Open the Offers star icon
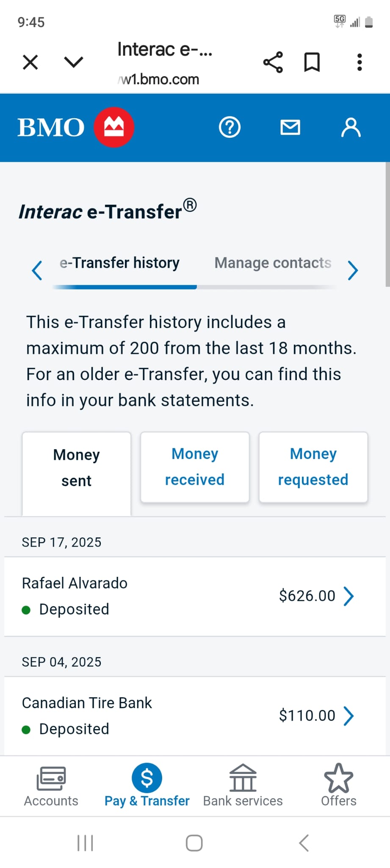The height and width of the screenshot is (868, 390). point(338,786)
